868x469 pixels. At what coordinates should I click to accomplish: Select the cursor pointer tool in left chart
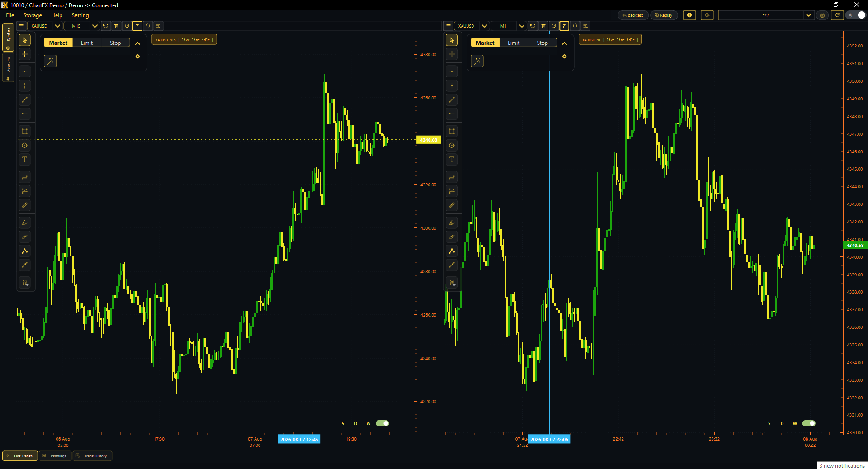pyautogui.click(x=25, y=40)
